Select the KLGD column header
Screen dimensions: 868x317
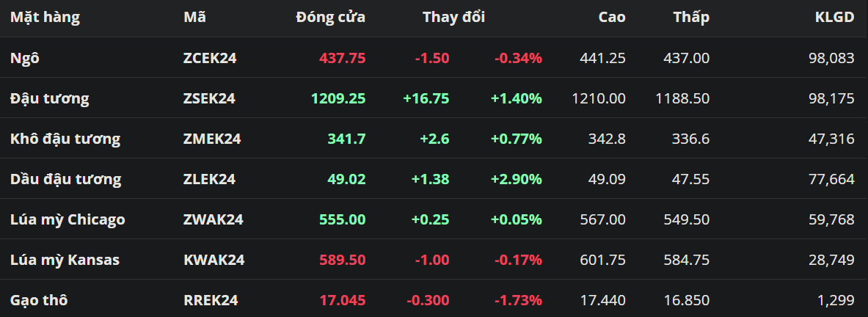pyautogui.click(x=834, y=17)
